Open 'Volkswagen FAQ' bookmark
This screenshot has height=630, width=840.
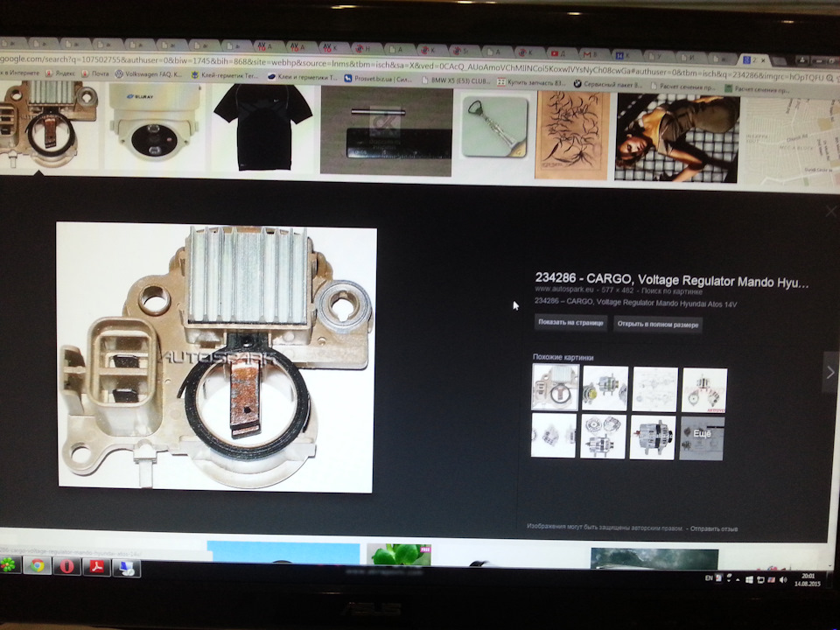[x=148, y=73]
